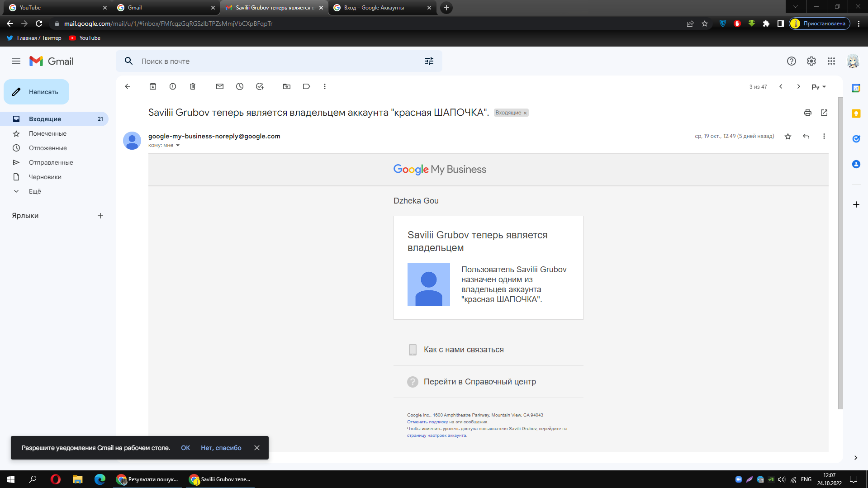This screenshot has height=488, width=868.
Task: Focus the Поиск в почте search field
Action: click(x=278, y=61)
